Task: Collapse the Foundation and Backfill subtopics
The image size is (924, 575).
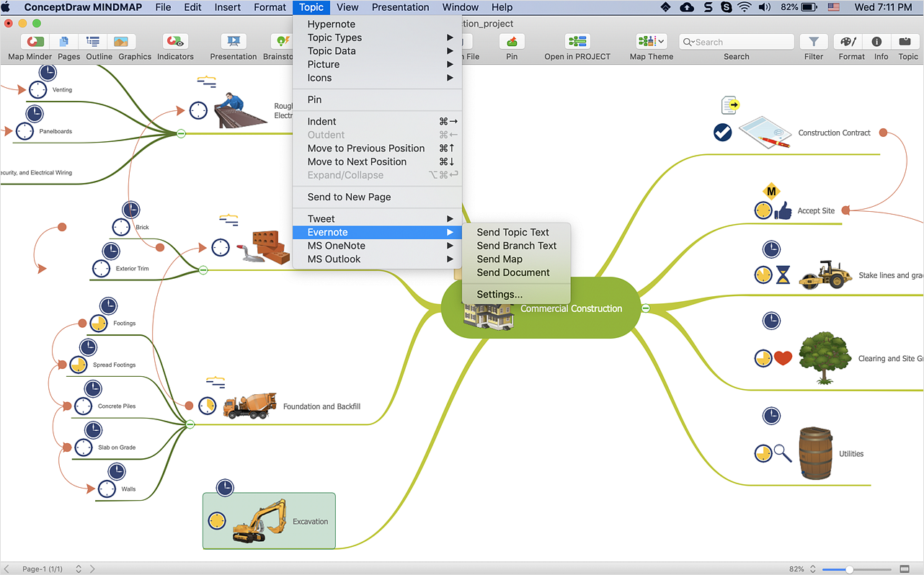Action: 190,424
